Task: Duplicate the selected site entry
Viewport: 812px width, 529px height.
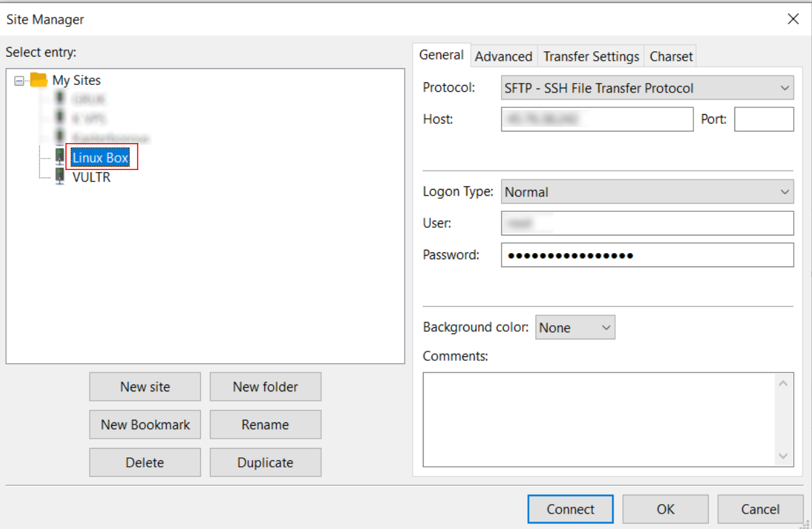Action: tap(265, 462)
